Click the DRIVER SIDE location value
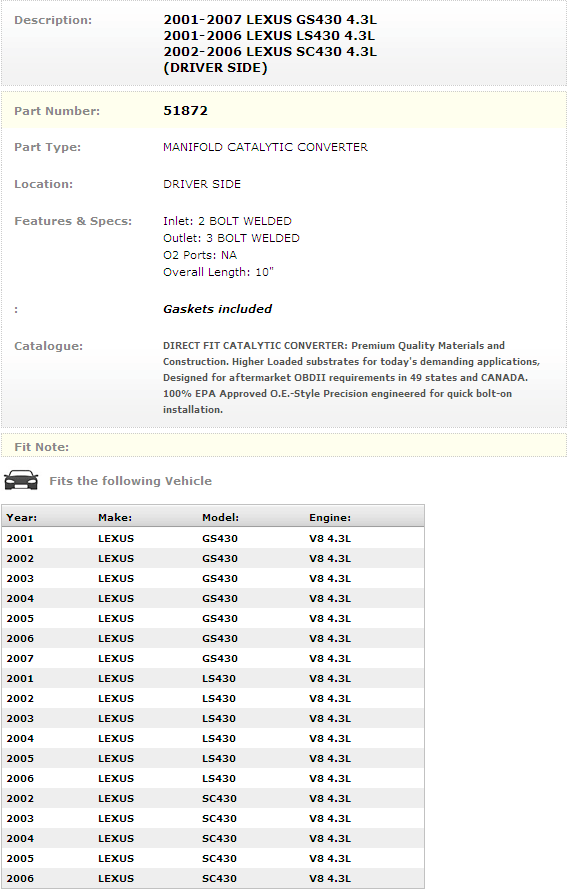Screen dimensions: 570x892 coord(202,184)
